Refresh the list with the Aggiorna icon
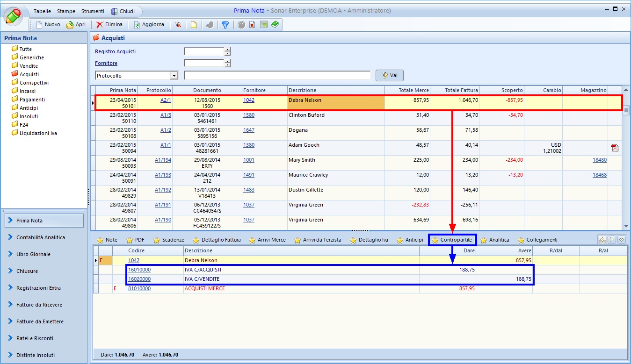Viewport: 631px width, 364px height. (137, 25)
